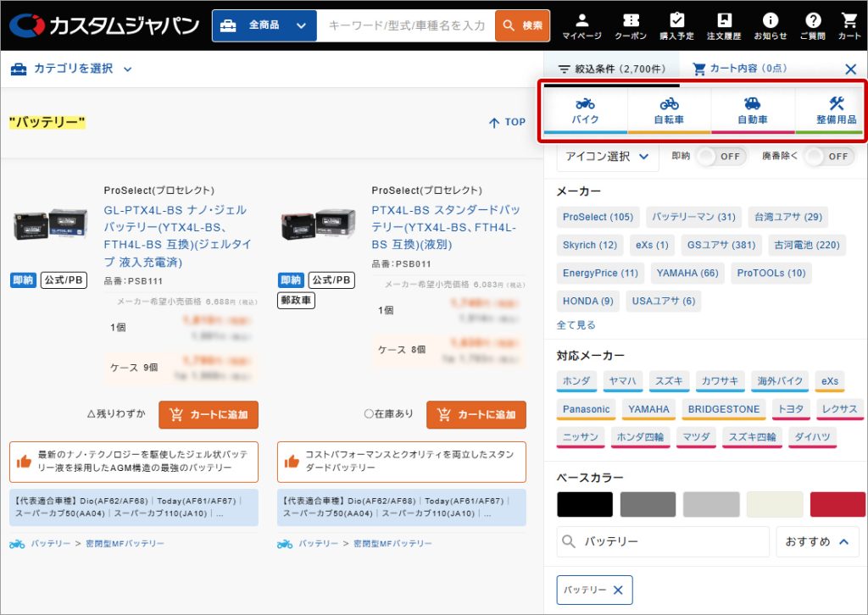Image resolution: width=868 pixels, height=615 pixels.
Task: Click the 即納 badge on GL-PTX4L-BS product
Action: [x=23, y=280]
